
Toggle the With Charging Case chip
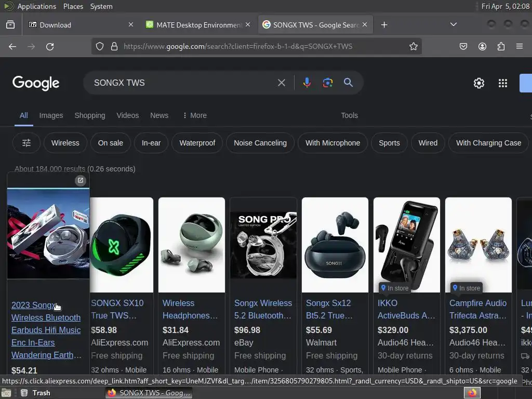(x=488, y=143)
